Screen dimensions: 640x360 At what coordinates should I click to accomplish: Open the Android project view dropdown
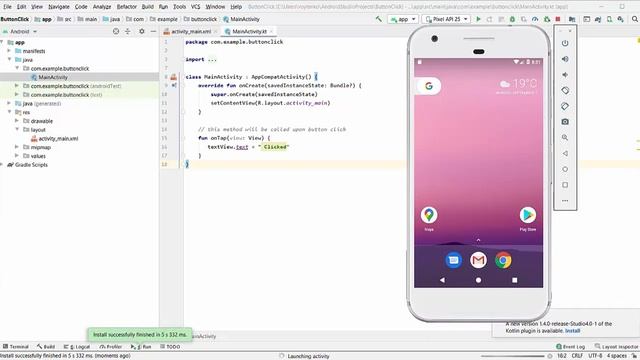click(x=20, y=31)
